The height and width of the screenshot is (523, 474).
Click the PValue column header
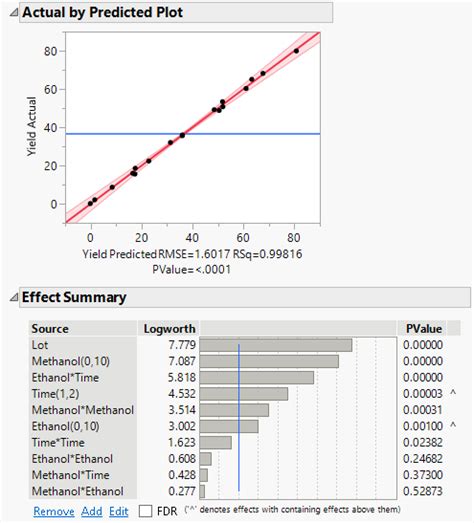pyautogui.click(x=424, y=329)
